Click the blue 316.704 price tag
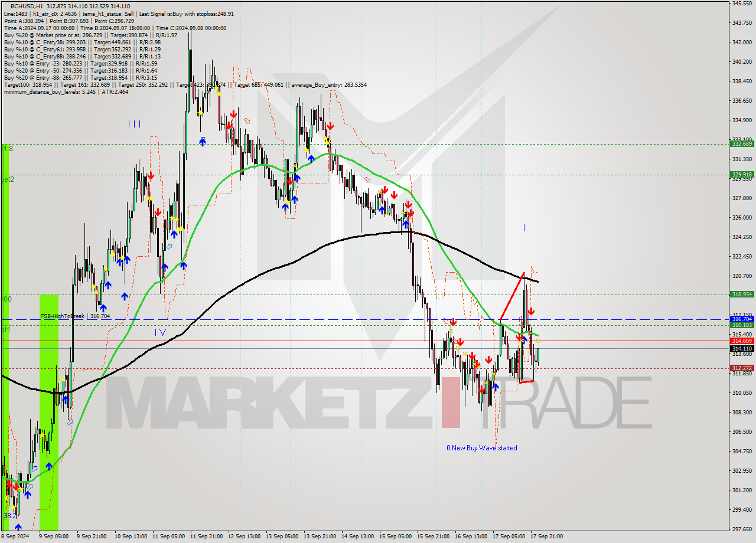 click(x=742, y=319)
